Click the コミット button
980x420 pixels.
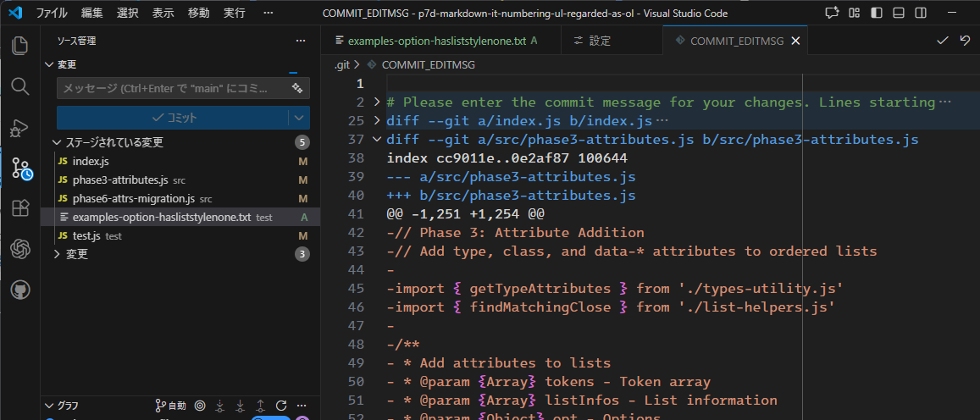pos(173,118)
